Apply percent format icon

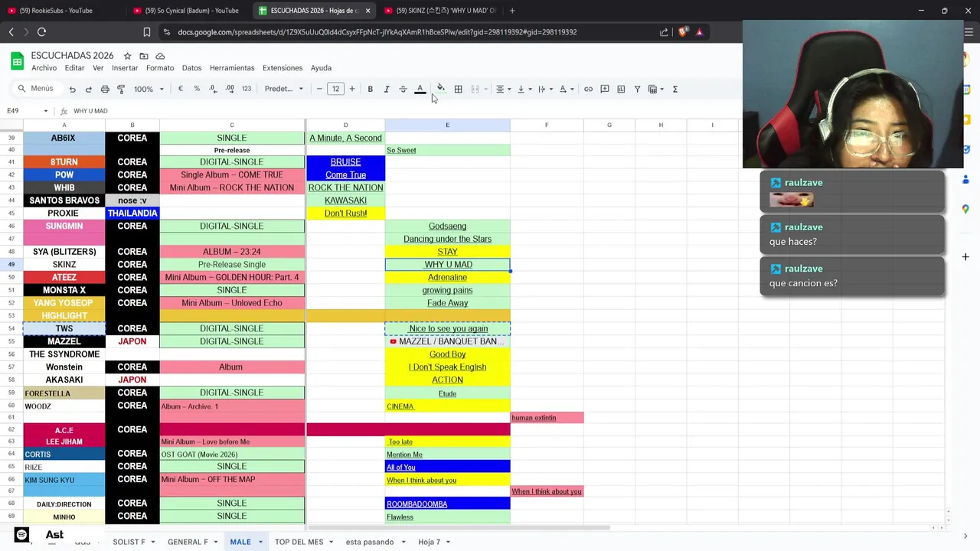coord(197,89)
